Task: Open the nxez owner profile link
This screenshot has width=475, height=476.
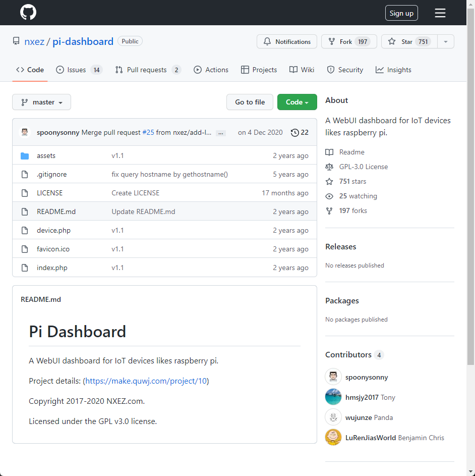Action: point(34,41)
